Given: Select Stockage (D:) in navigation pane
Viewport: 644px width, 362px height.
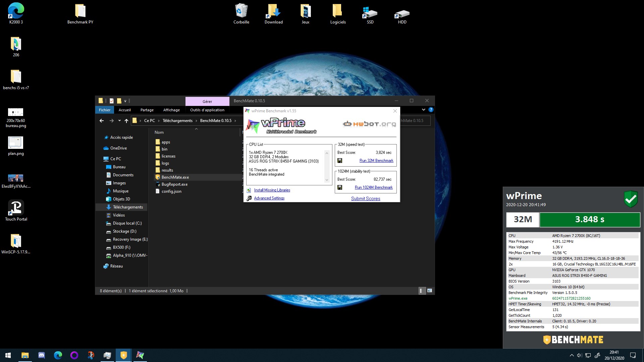Looking at the screenshot, I should pos(124,231).
